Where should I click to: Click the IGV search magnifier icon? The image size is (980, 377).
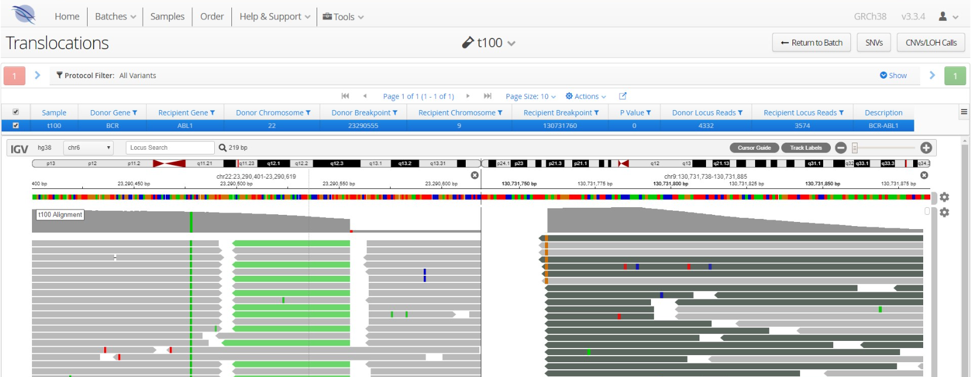pyautogui.click(x=223, y=147)
